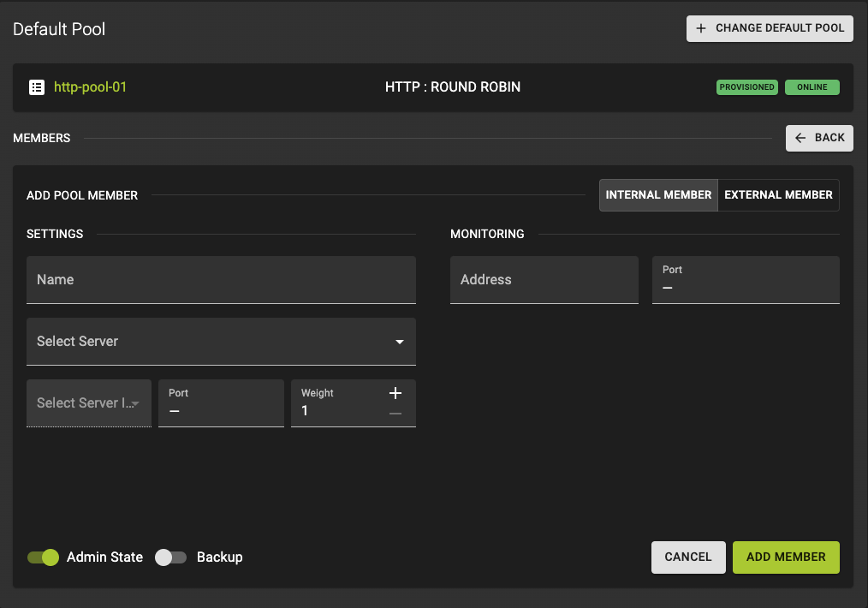Switch to External Member tab

[x=778, y=195]
